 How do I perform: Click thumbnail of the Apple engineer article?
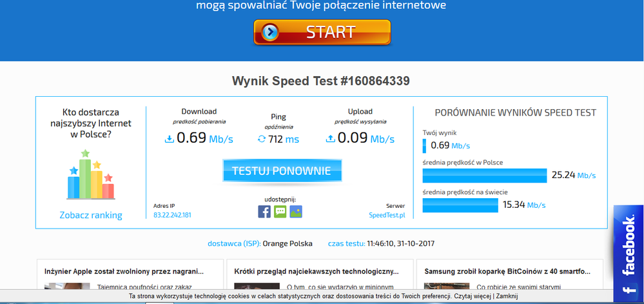pyautogui.click(x=67, y=287)
